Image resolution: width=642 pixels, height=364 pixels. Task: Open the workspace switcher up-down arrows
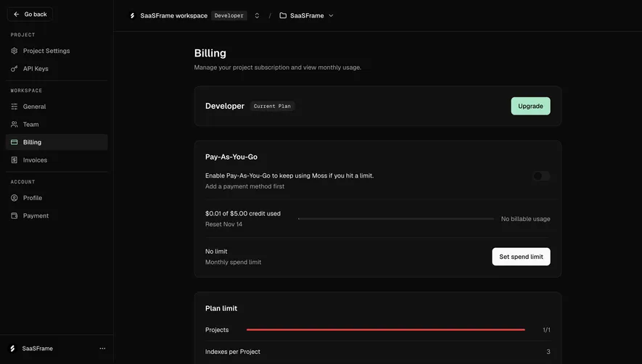(x=257, y=15)
